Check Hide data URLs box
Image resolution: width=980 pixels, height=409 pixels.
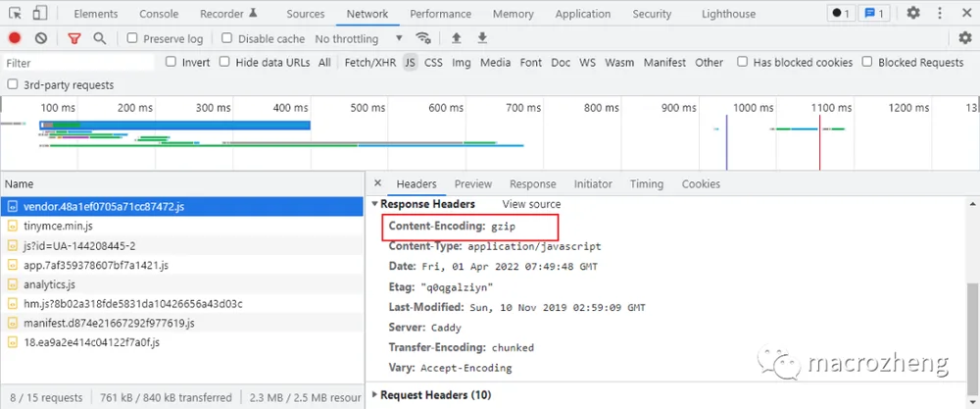[x=224, y=62]
